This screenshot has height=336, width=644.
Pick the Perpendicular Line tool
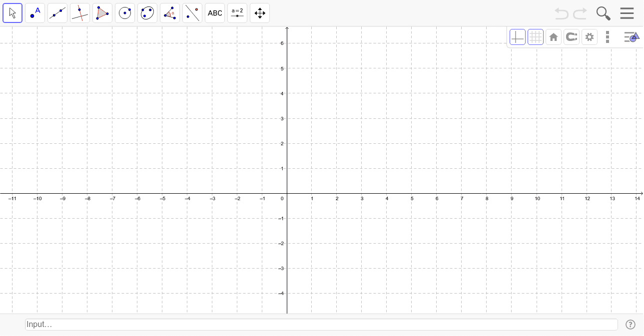[80, 13]
